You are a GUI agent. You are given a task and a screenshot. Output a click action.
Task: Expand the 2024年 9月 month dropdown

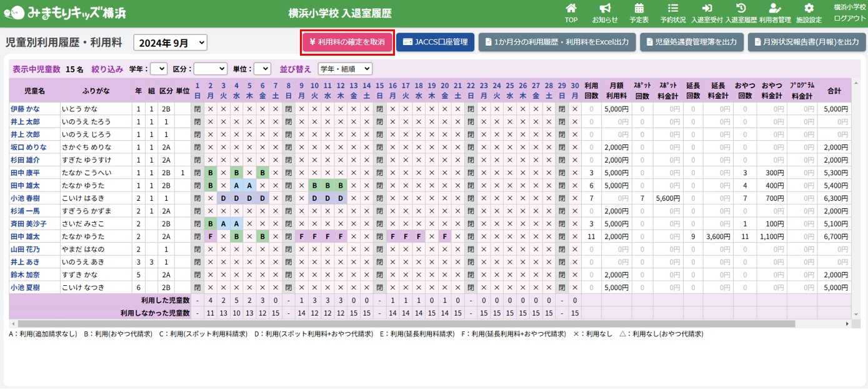[171, 43]
